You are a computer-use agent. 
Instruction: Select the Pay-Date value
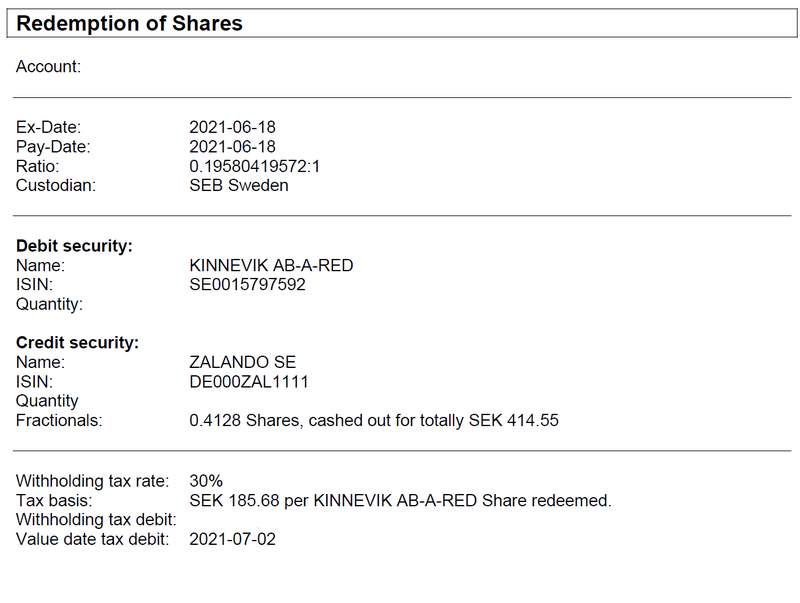[232, 146]
